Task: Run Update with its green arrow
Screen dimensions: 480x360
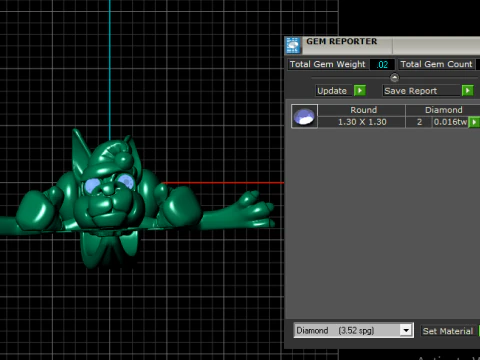Action: pyautogui.click(x=360, y=90)
